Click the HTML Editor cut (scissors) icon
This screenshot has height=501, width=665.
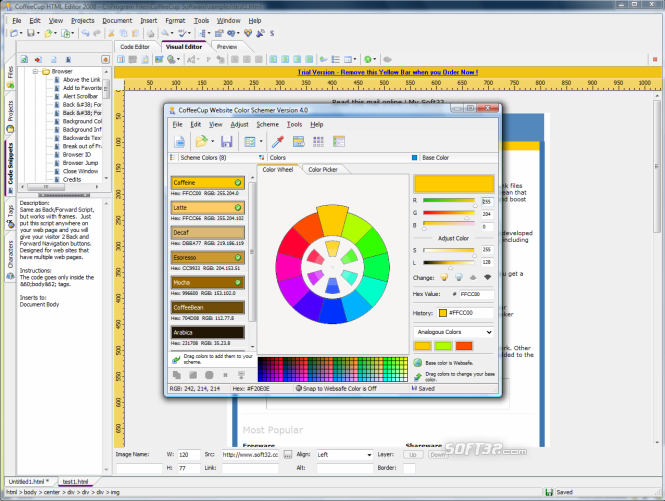click(111, 33)
